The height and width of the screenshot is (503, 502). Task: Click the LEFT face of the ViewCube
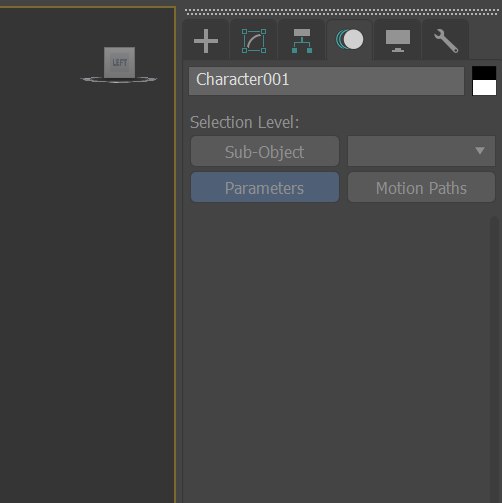tap(119, 62)
